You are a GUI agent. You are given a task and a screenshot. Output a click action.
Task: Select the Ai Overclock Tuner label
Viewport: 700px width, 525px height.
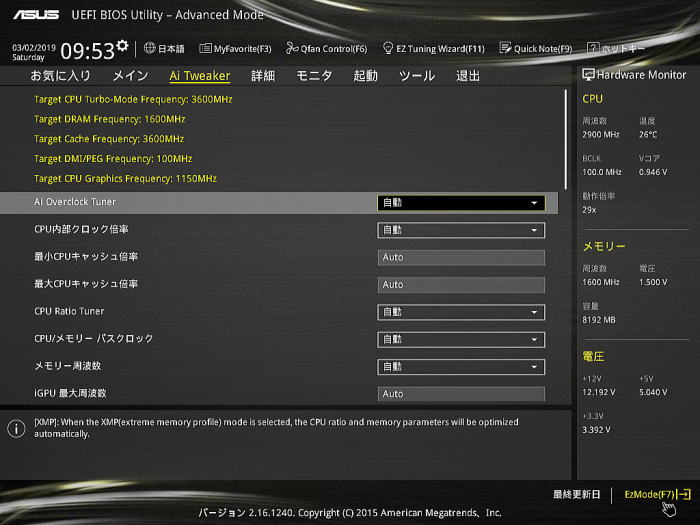[x=75, y=202]
